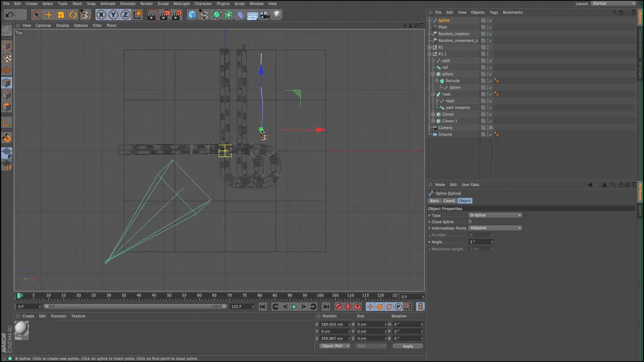Open the MoGraph menu
Screen dimensions: 644x362
coord(181,4)
